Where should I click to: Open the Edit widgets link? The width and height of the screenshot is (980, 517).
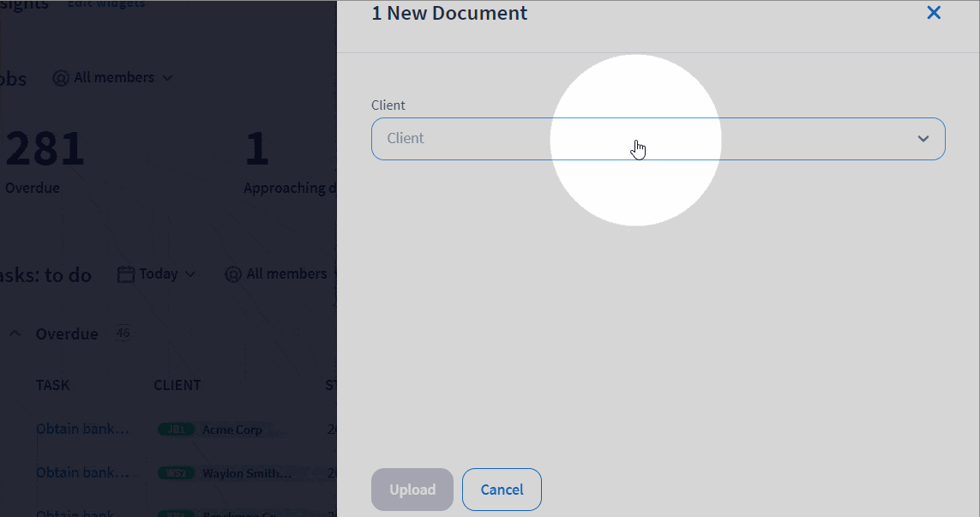coord(106,4)
